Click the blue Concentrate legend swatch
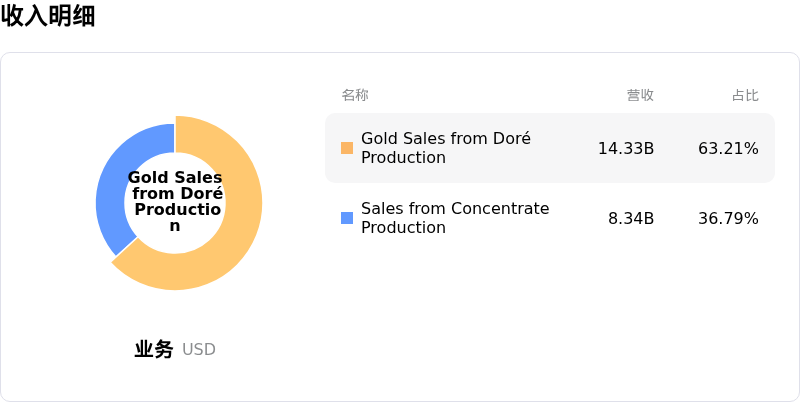800x402 pixels. coord(347,218)
